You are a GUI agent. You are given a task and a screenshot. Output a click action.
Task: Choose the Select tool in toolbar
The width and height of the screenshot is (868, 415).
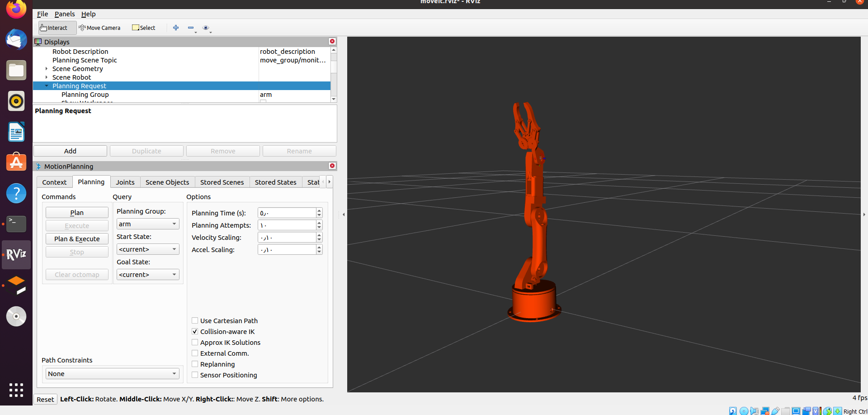(x=143, y=28)
